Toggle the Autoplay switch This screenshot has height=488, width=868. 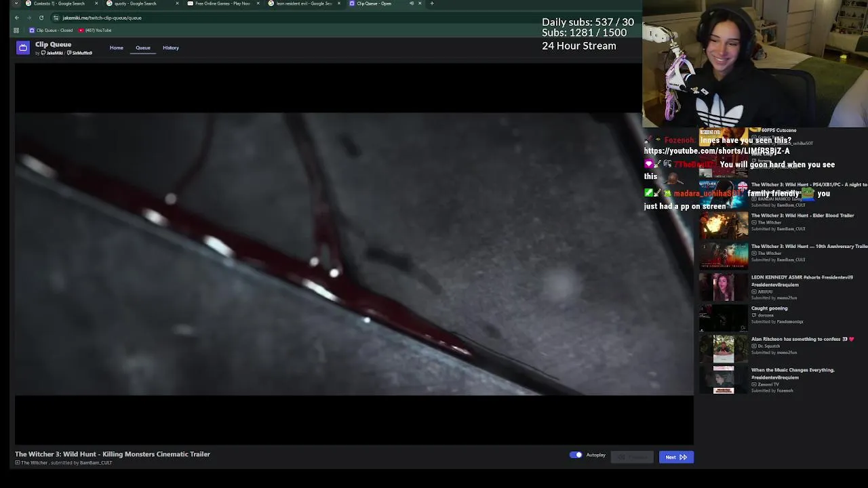click(576, 455)
